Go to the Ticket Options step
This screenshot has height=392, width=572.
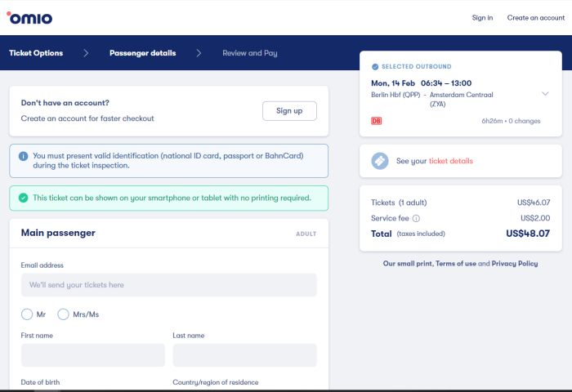pos(36,53)
